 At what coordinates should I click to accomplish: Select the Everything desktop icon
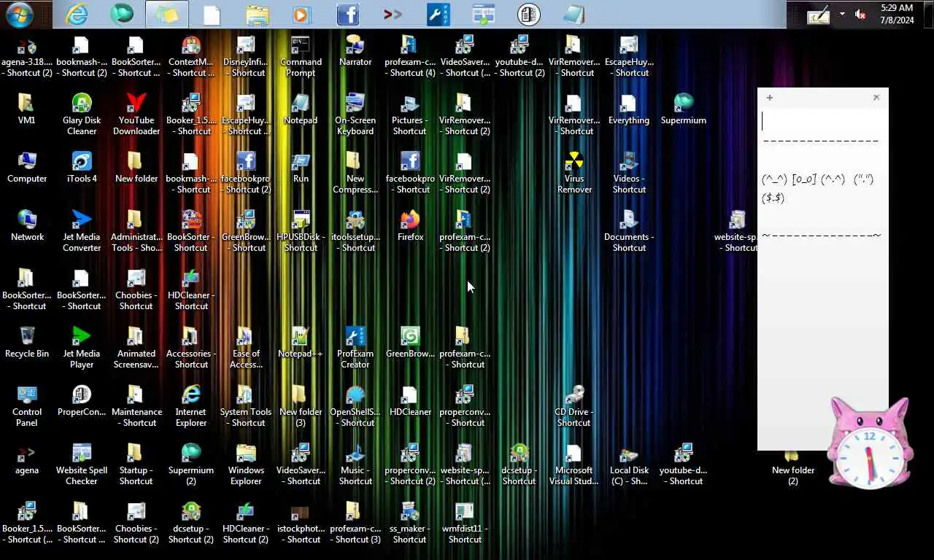pos(629,109)
